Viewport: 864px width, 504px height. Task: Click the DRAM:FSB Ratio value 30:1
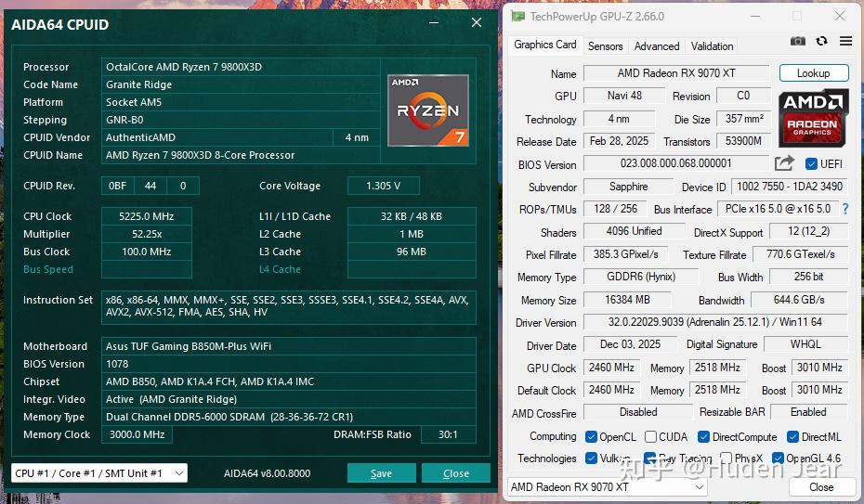(448, 434)
